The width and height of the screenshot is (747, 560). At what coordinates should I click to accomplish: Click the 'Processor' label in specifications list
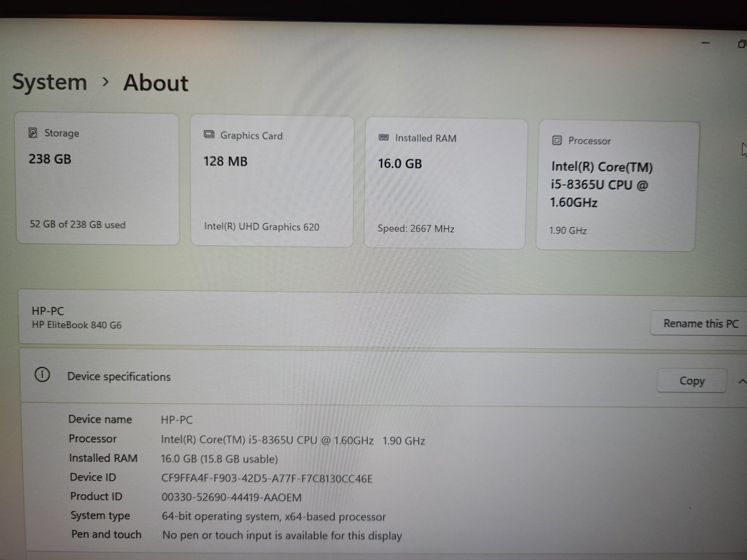tap(92, 439)
